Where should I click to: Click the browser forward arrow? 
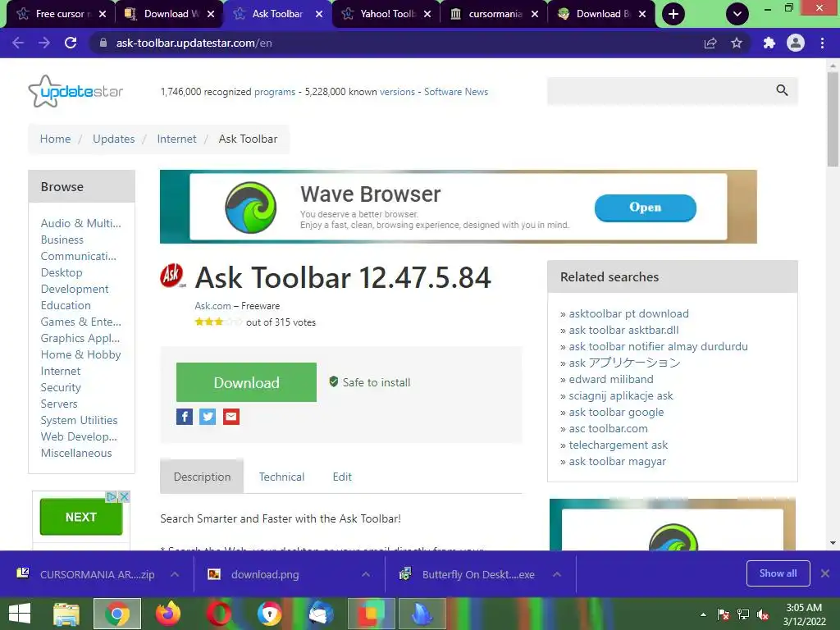coord(44,43)
